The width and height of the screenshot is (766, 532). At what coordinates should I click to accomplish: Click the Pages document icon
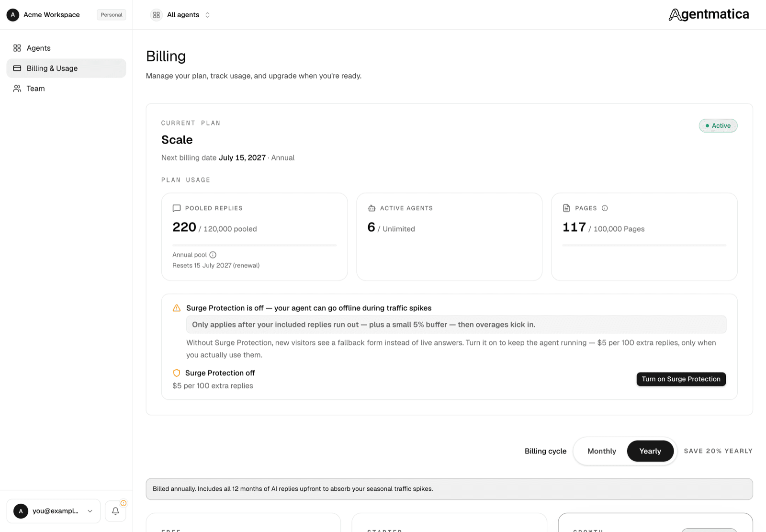coord(566,208)
